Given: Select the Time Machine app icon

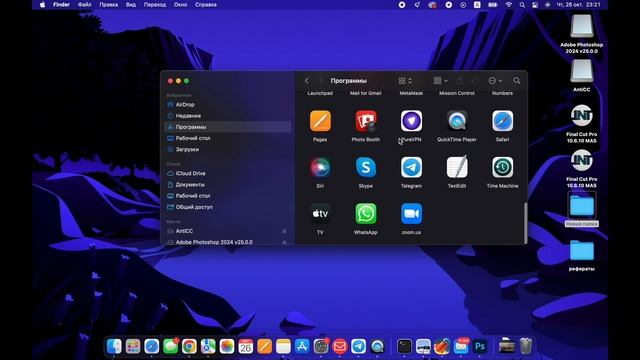Looking at the screenshot, I should tap(502, 167).
